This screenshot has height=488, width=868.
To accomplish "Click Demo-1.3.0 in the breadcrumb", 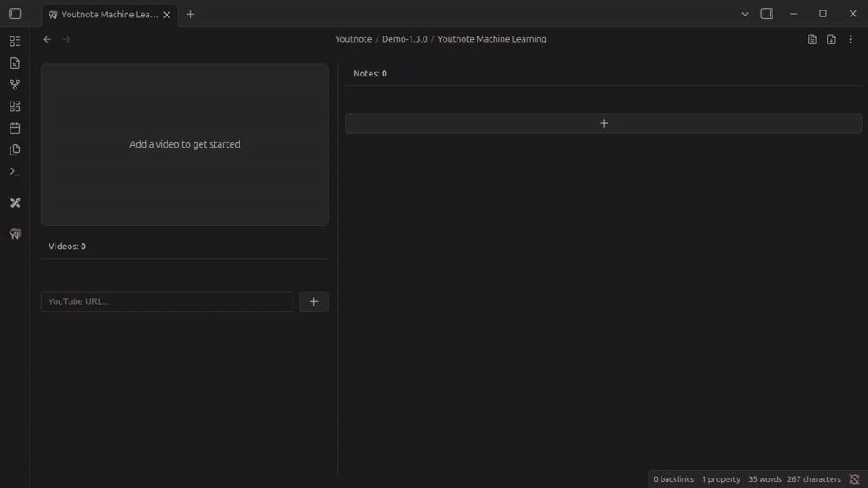I will point(404,39).
